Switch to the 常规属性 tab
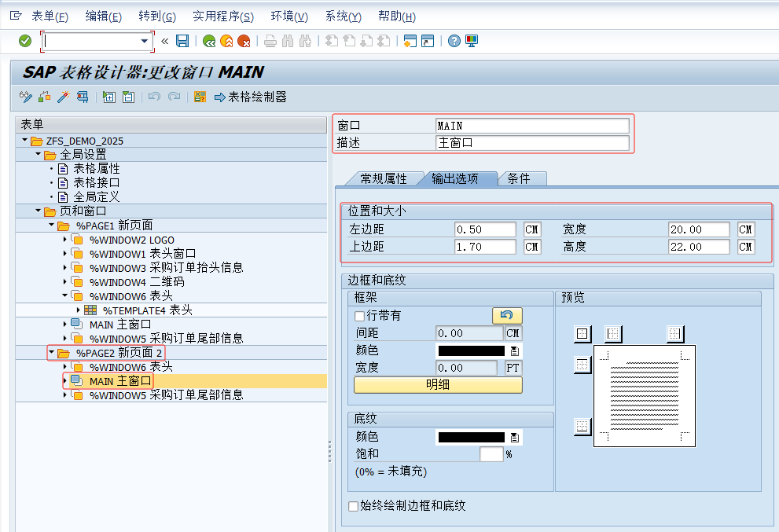The image size is (779, 532). 383,179
